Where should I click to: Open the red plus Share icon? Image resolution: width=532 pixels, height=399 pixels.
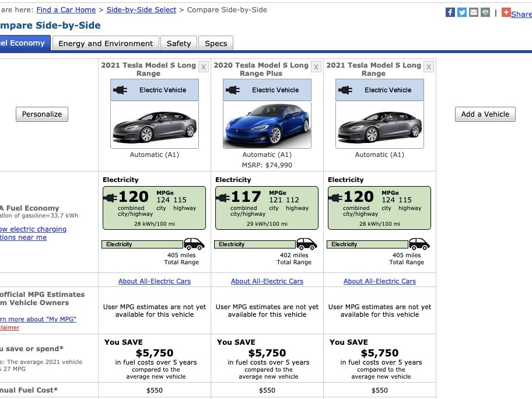tap(506, 13)
